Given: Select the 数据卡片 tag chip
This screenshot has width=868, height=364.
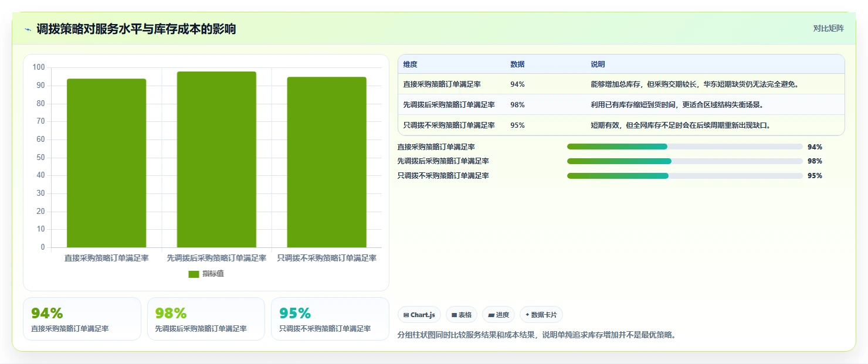Looking at the screenshot, I should (x=541, y=315).
